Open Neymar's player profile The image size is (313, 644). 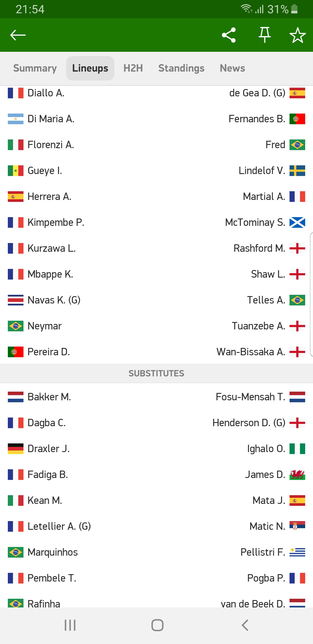click(x=45, y=326)
